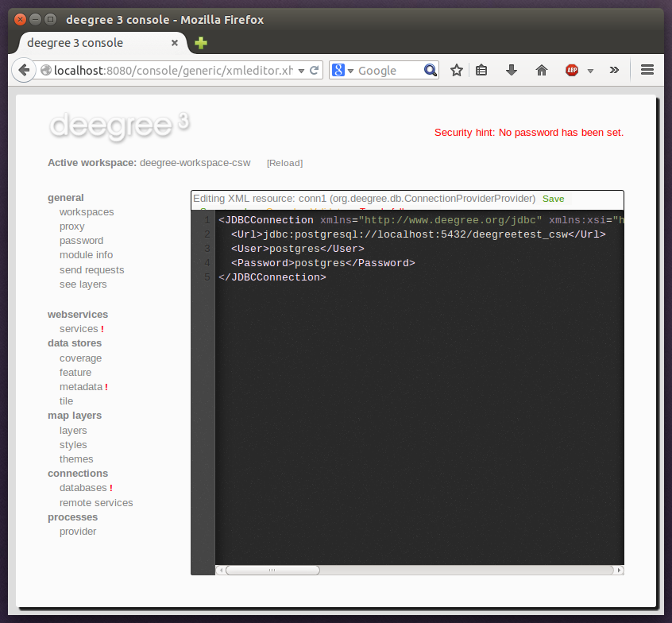Open the bookmarks list clipboard icon
The height and width of the screenshot is (623, 672).
(x=482, y=70)
